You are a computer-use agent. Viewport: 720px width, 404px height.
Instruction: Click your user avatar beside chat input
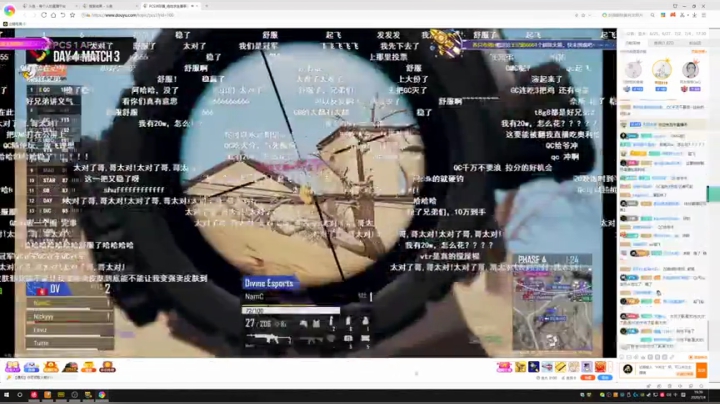click(628, 369)
